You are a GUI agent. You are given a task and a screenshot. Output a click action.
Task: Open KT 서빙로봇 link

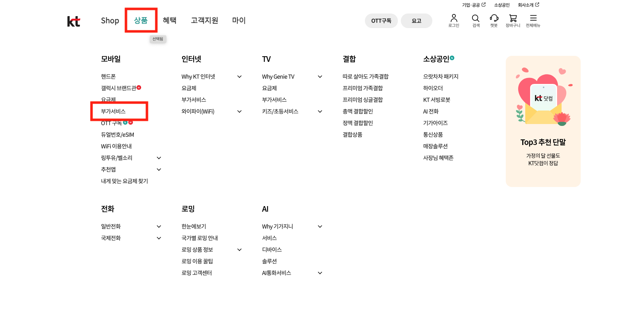tap(437, 100)
